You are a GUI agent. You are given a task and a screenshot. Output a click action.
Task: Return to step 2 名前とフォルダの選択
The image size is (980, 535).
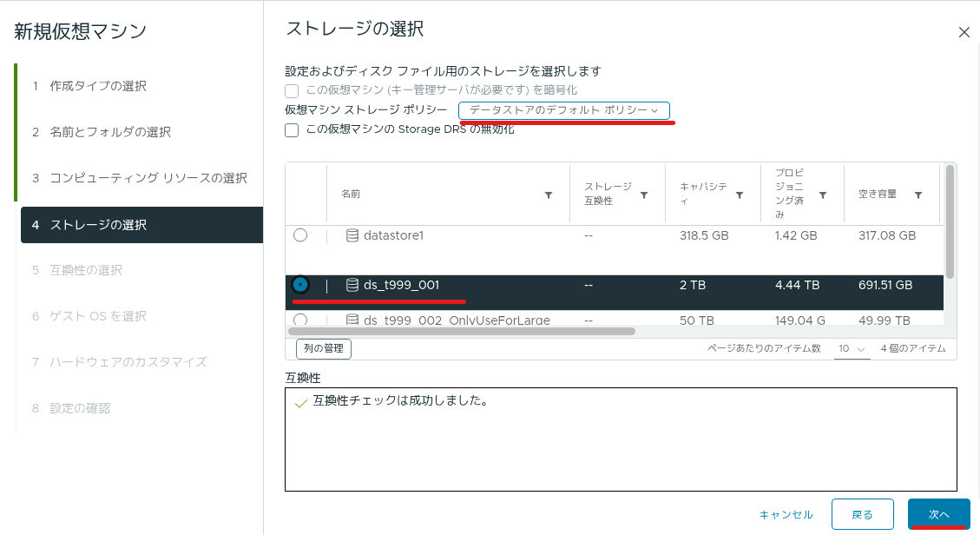pyautogui.click(x=110, y=132)
